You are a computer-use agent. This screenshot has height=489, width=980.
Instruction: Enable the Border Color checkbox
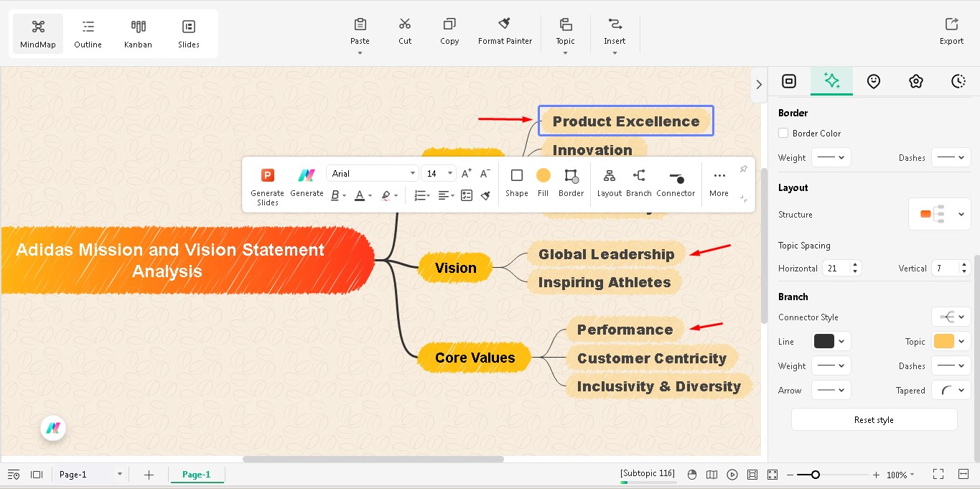(x=783, y=133)
